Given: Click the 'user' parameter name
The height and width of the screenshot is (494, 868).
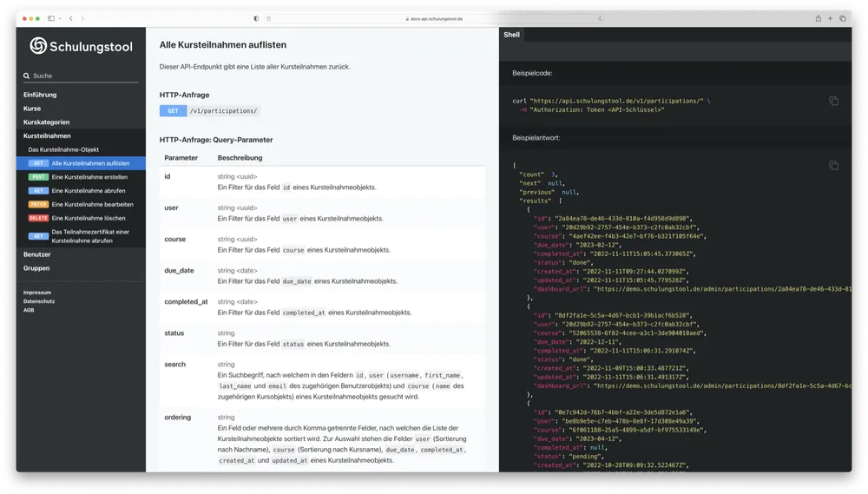Looking at the screenshot, I should click(x=171, y=207).
